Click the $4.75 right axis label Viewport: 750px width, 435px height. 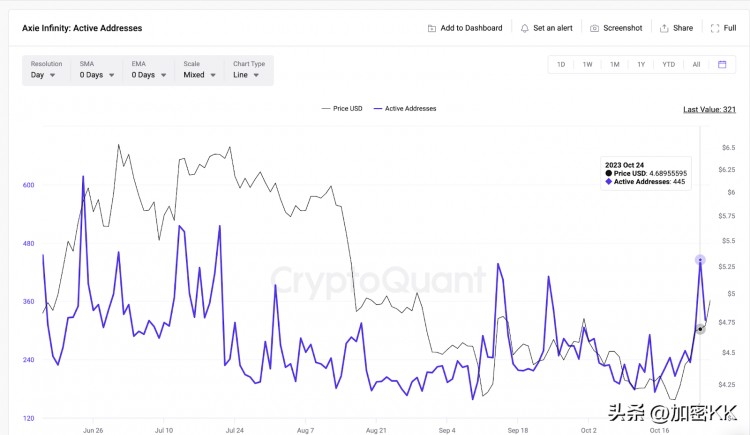coord(727,323)
